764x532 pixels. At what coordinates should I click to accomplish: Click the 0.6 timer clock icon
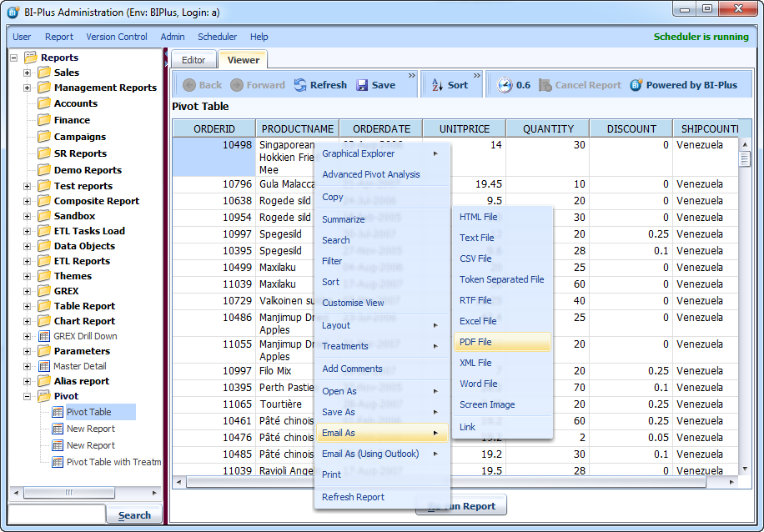505,85
